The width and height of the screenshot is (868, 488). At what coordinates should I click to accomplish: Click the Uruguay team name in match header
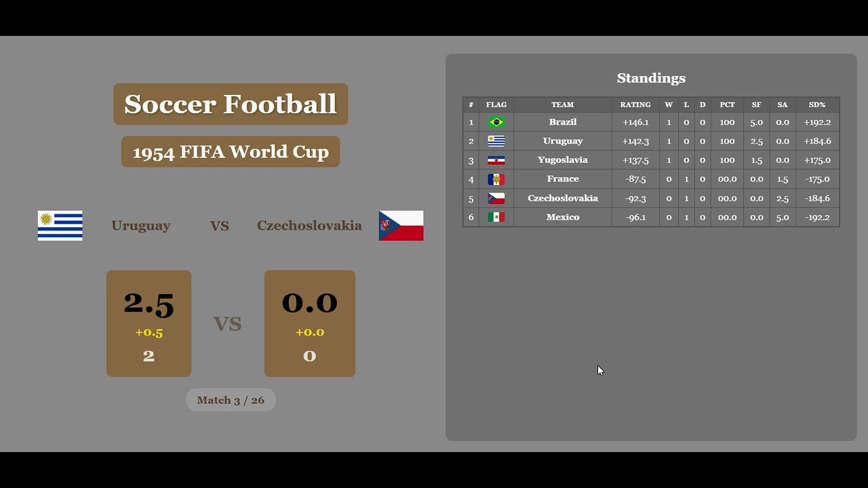coord(141,226)
